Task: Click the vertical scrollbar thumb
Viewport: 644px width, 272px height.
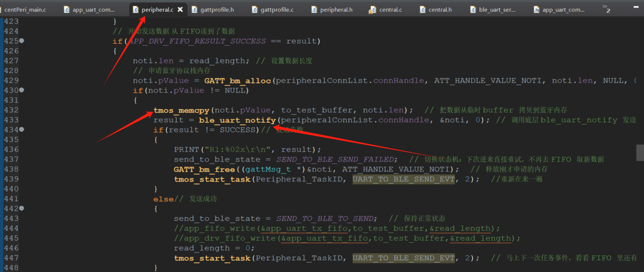Action: click(640, 153)
